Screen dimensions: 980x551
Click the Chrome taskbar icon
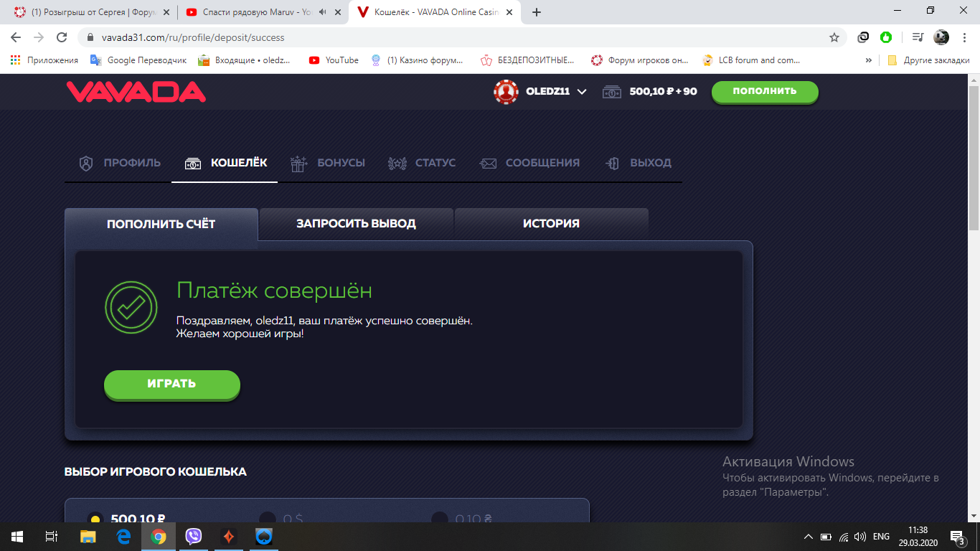[159, 537]
